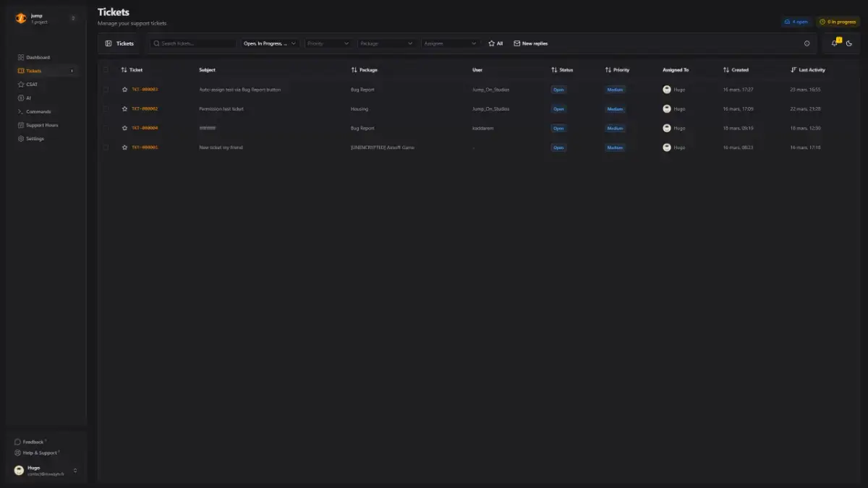The width and height of the screenshot is (868, 488).
Task: Expand the jump project switcher chevron
Action: click(73, 19)
